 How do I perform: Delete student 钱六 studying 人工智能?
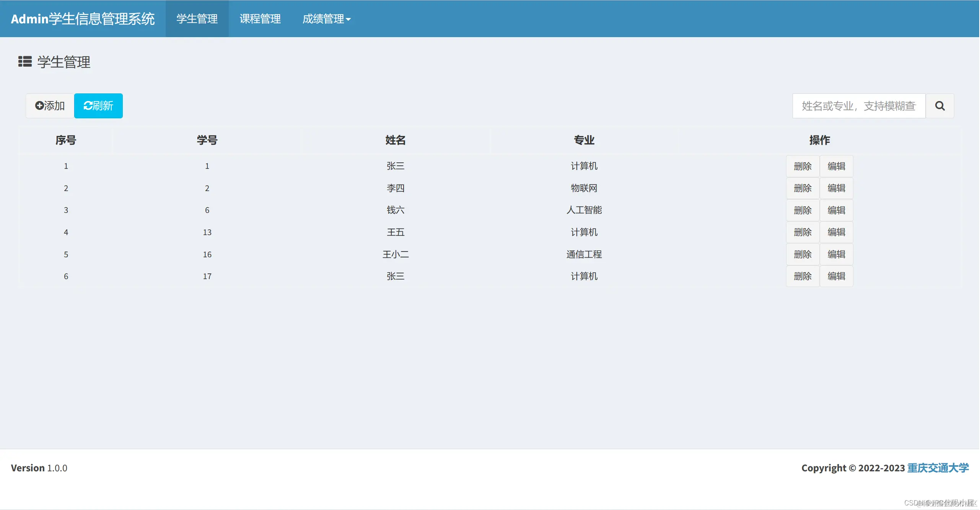coord(803,210)
